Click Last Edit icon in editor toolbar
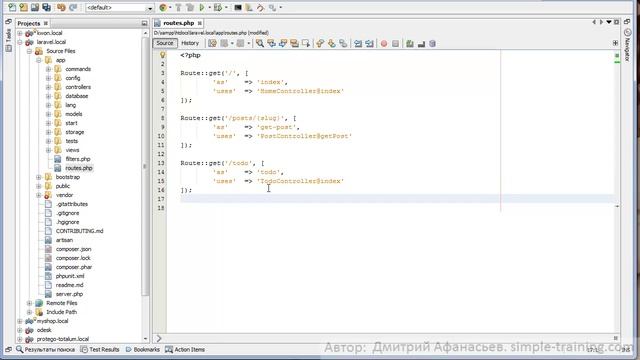640x360 pixels. click(x=212, y=43)
